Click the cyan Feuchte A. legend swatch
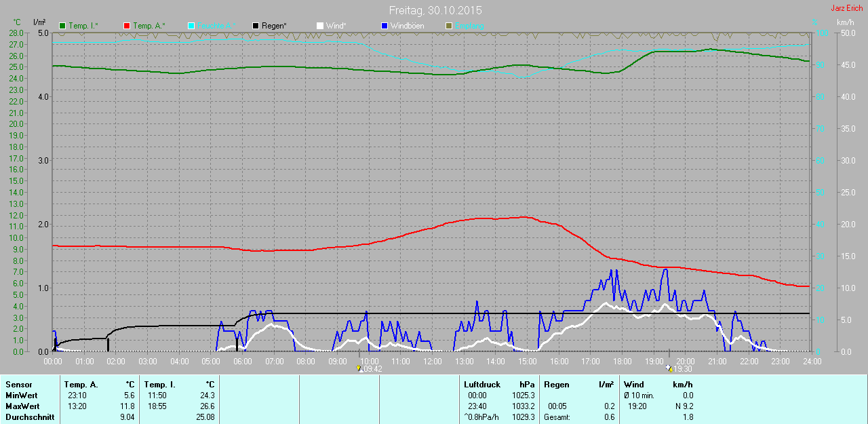 [191, 26]
